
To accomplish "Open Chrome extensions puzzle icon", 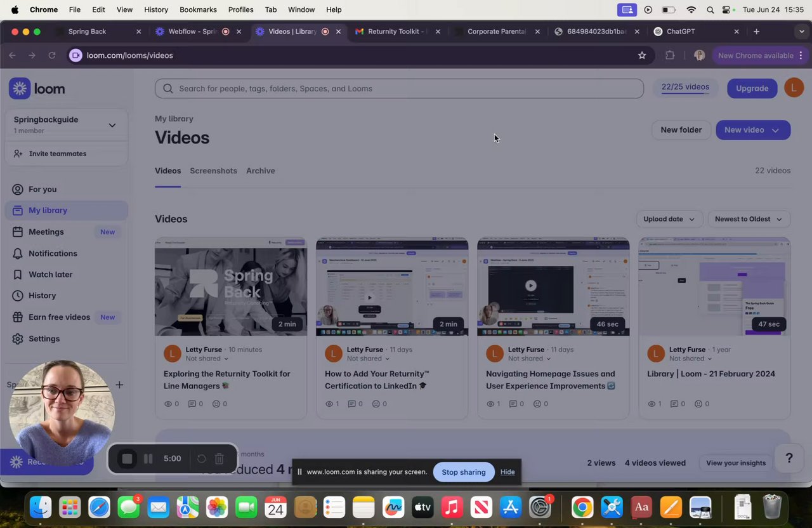I will coord(670,55).
